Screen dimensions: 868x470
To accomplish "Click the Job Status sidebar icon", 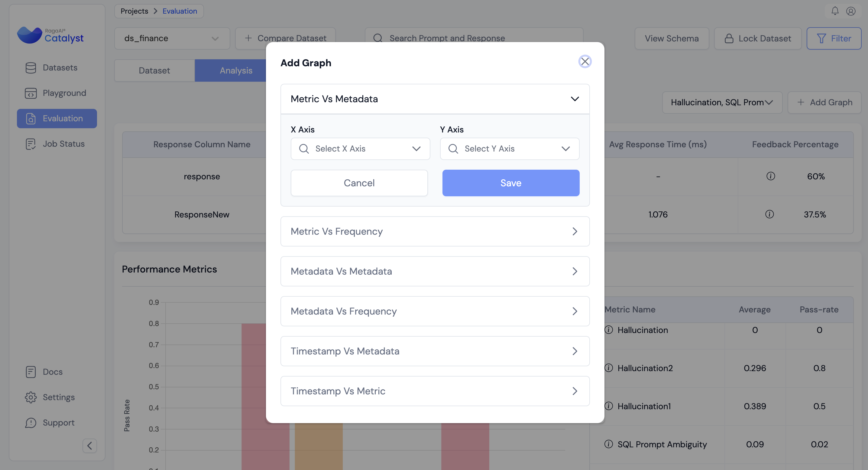I will [31, 144].
